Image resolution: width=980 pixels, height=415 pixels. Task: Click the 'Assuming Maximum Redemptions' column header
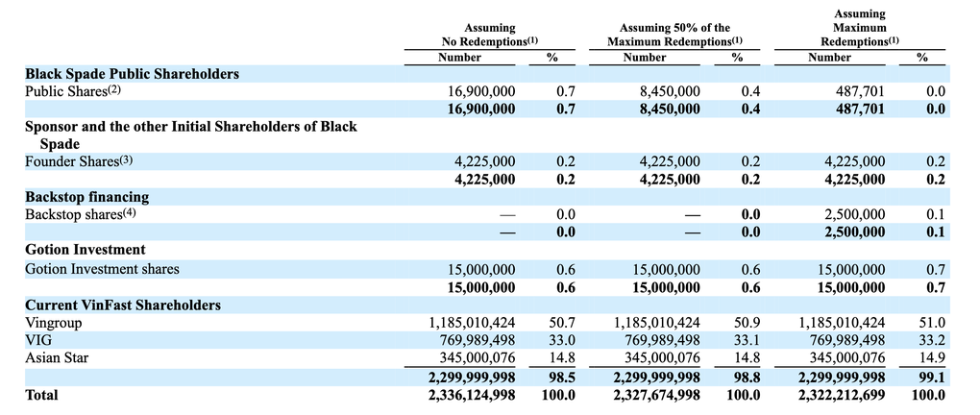click(x=859, y=28)
